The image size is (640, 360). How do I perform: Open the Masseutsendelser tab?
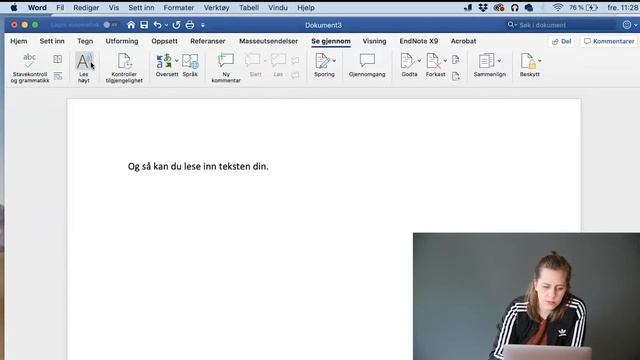[x=269, y=41]
